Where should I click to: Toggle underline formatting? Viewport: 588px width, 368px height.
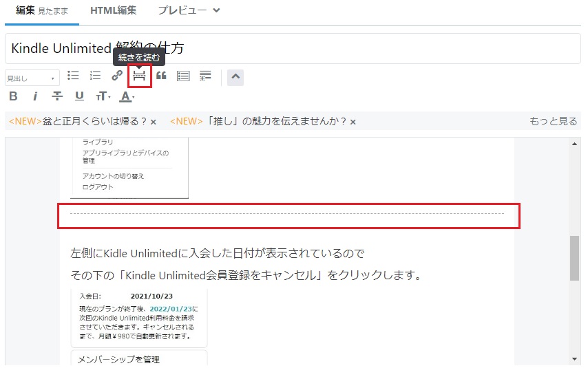point(79,96)
